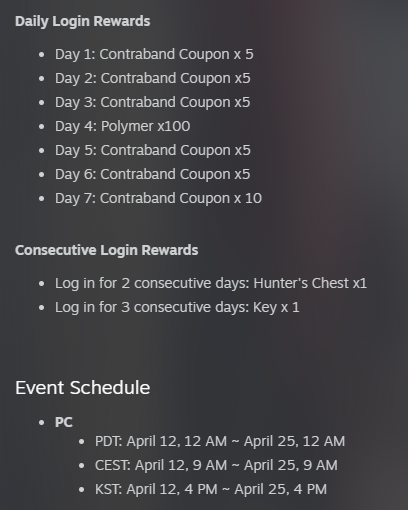The image size is (408, 510).
Task: Click the bold PC platform label
Action: click(x=64, y=422)
